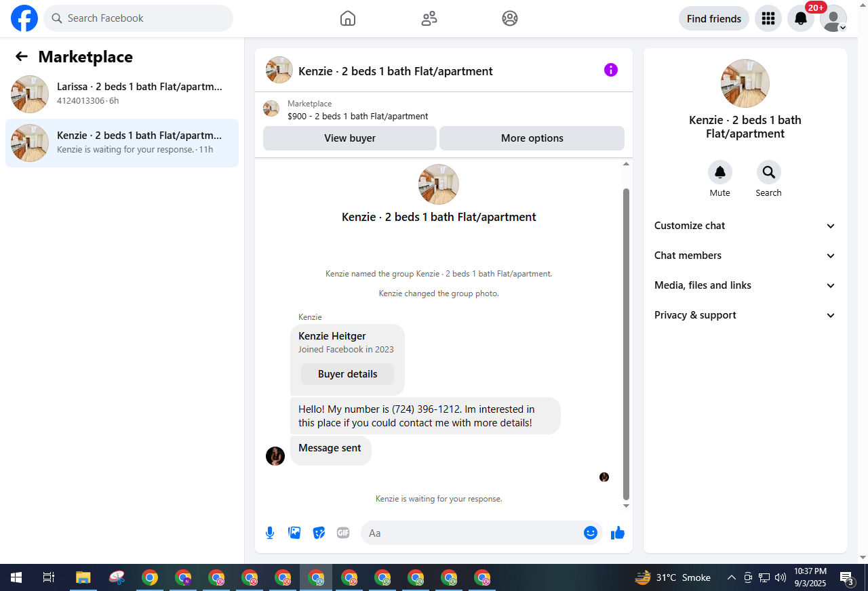Screen dimensions: 868x591
Task: Click Kenzie is waiting for your response notice
Action: point(439,499)
